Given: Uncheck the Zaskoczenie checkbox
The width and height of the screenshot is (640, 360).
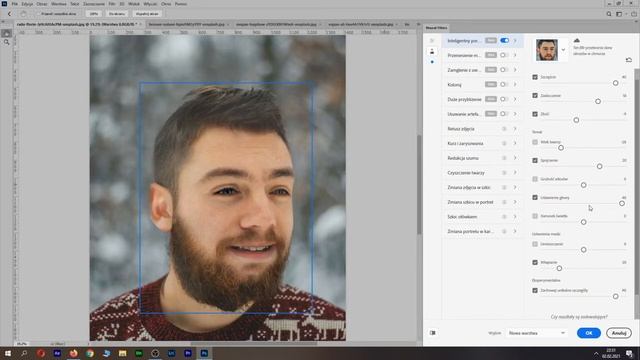Looking at the screenshot, I should 535,96.
